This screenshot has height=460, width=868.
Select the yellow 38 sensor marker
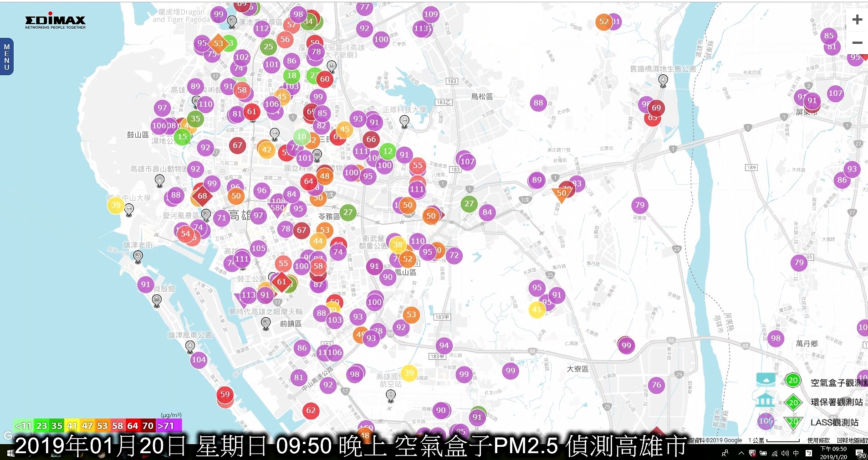pyautogui.click(x=398, y=244)
